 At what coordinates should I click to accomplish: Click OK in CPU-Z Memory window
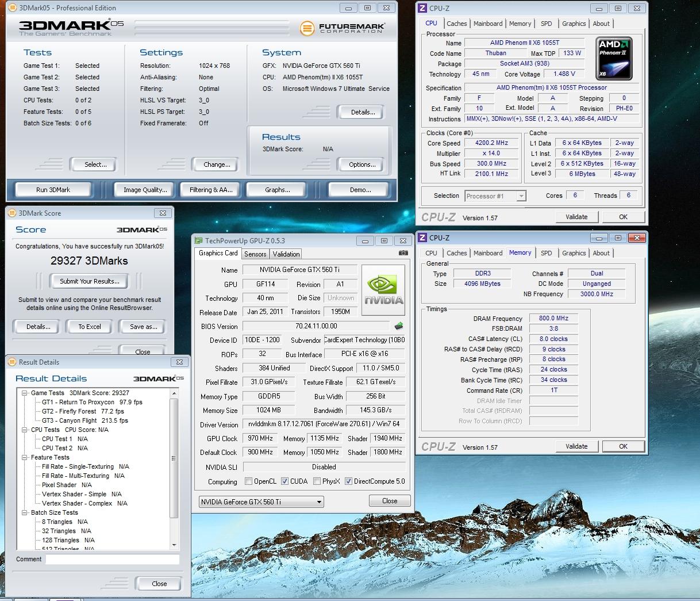pyautogui.click(x=623, y=446)
